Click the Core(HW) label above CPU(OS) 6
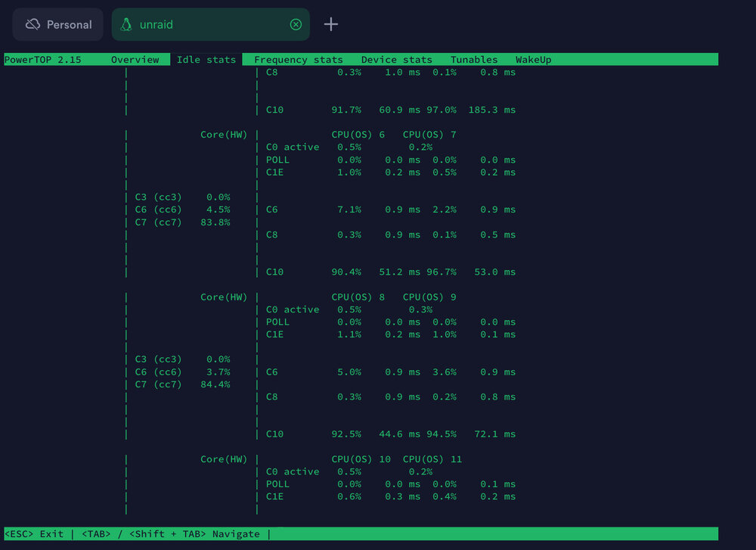The image size is (756, 550). (x=224, y=135)
